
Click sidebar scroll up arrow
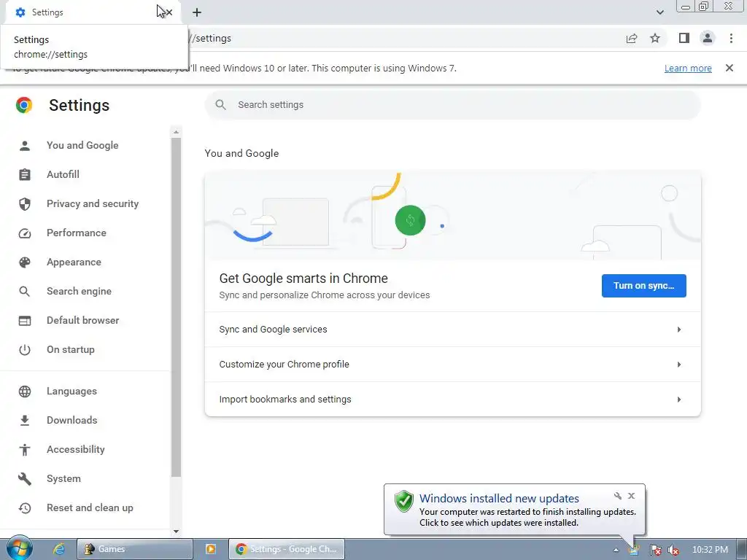176,132
